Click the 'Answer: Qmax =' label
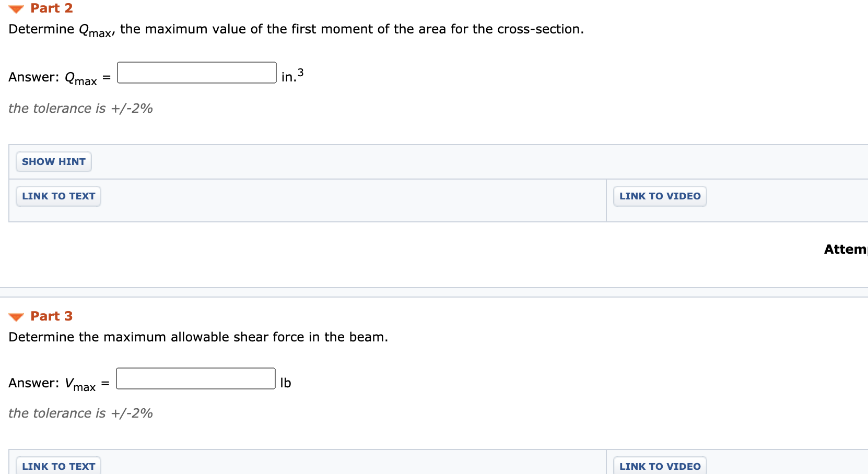 click(x=60, y=78)
